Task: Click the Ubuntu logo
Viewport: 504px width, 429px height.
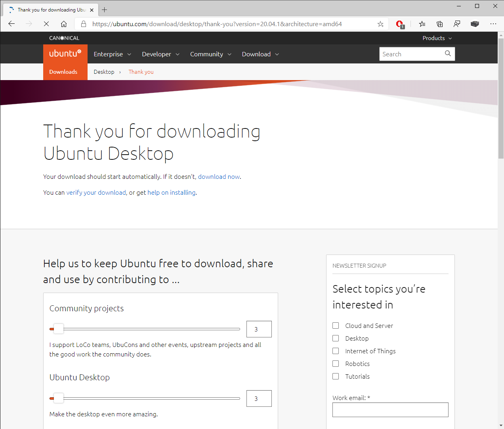Action: (65, 54)
